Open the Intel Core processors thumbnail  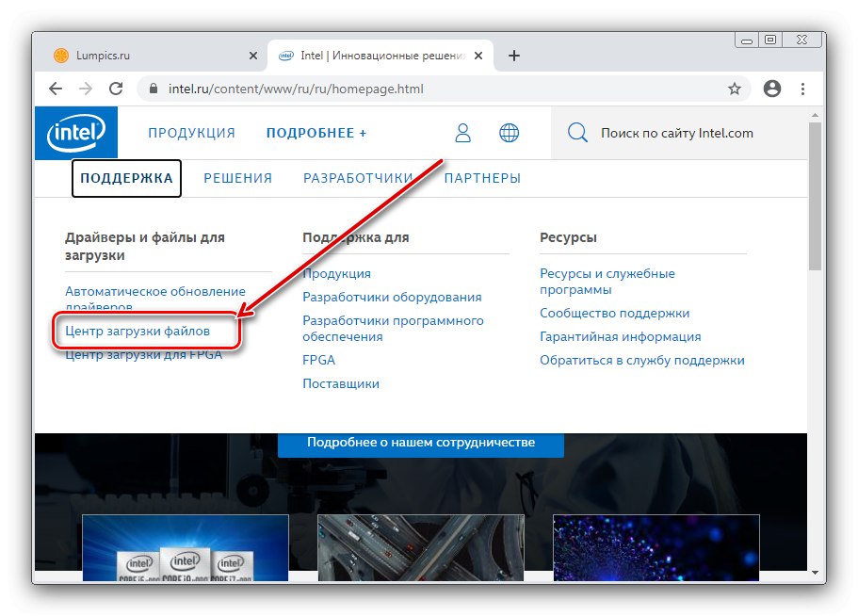click(x=185, y=547)
